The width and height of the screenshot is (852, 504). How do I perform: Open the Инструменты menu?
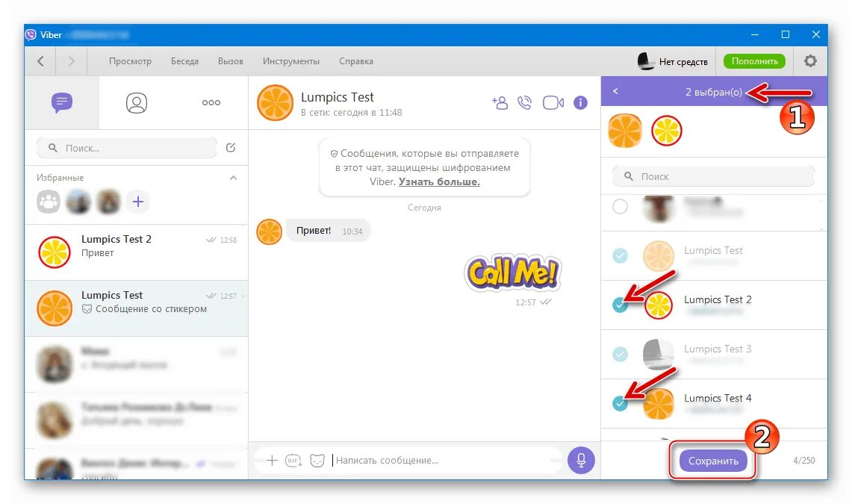tap(290, 61)
